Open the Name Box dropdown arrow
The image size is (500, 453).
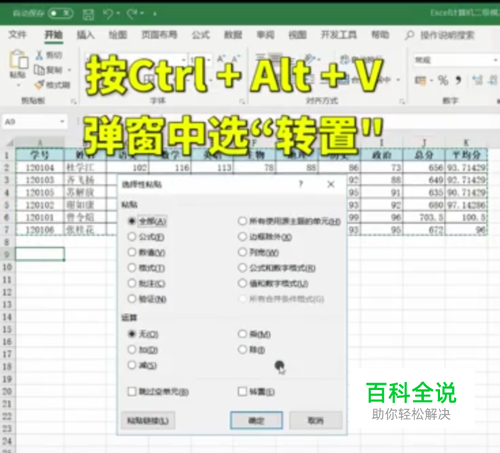point(62,122)
